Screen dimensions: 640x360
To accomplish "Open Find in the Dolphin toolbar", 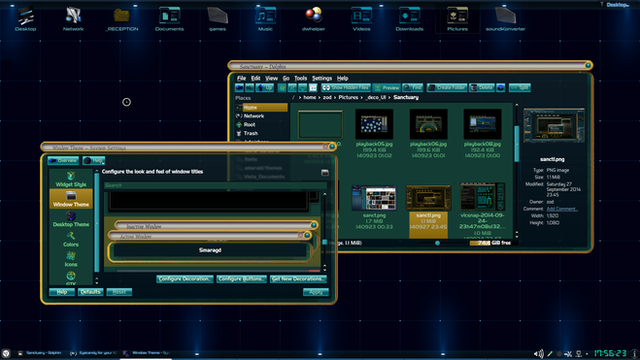I will point(413,88).
